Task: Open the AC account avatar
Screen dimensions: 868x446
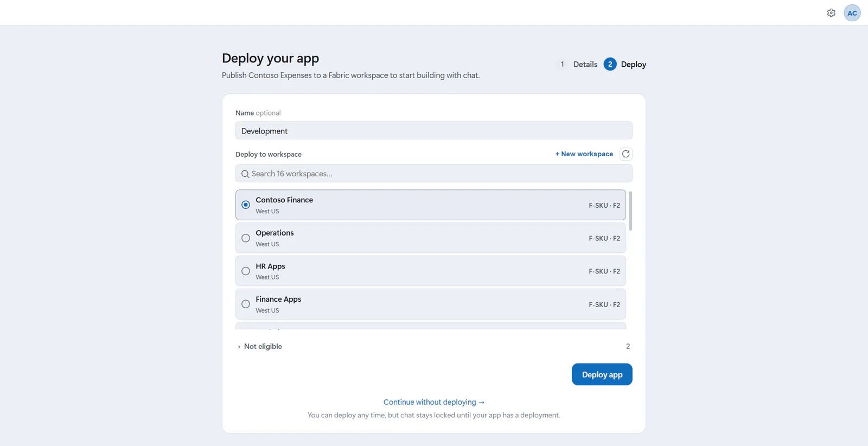Action: tap(852, 13)
